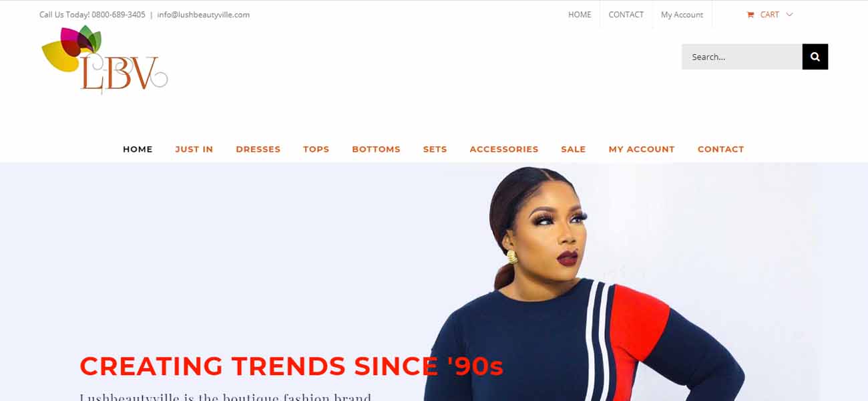
Task: Go to the BOTTOMS category
Action: pyautogui.click(x=376, y=149)
